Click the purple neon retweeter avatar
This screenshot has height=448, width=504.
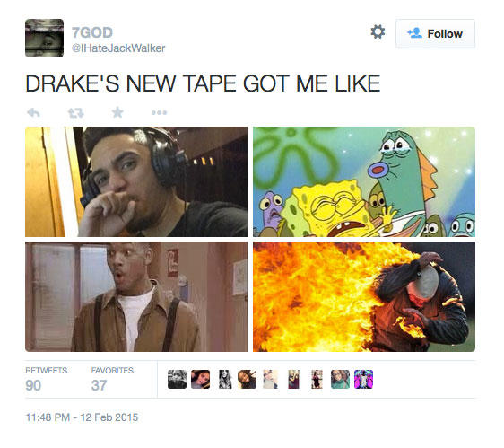click(363, 379)
